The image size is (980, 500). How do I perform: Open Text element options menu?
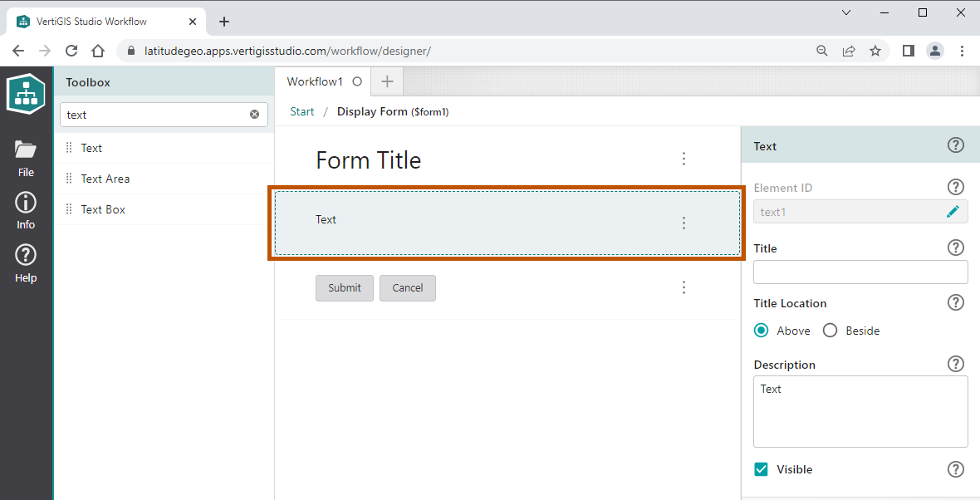pyautogui.click(x=684, y=223)
